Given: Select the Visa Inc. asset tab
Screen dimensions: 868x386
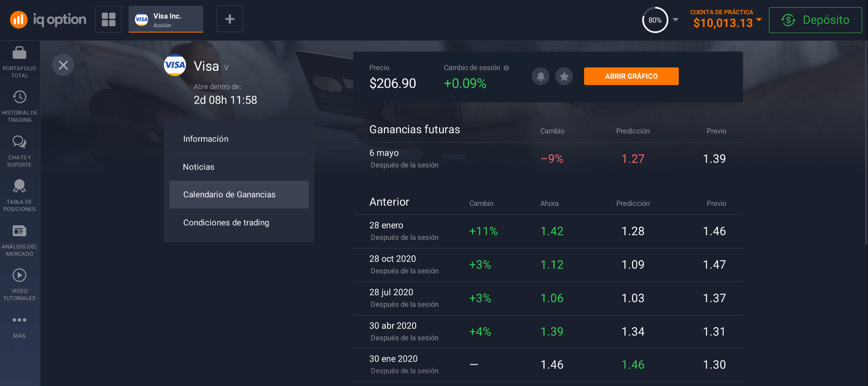Looking at the screenshot, I should (166, 19).
